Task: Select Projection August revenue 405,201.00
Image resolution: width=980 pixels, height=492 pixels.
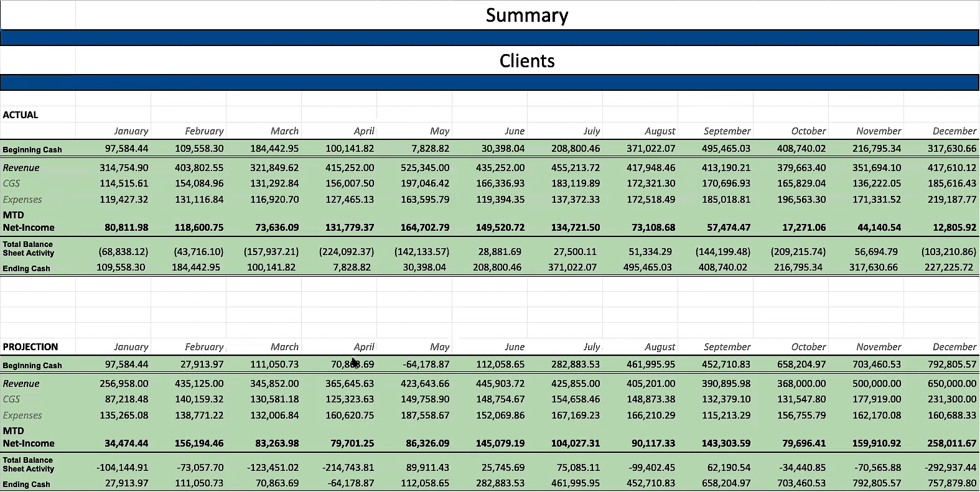Action: click(651, 384)
